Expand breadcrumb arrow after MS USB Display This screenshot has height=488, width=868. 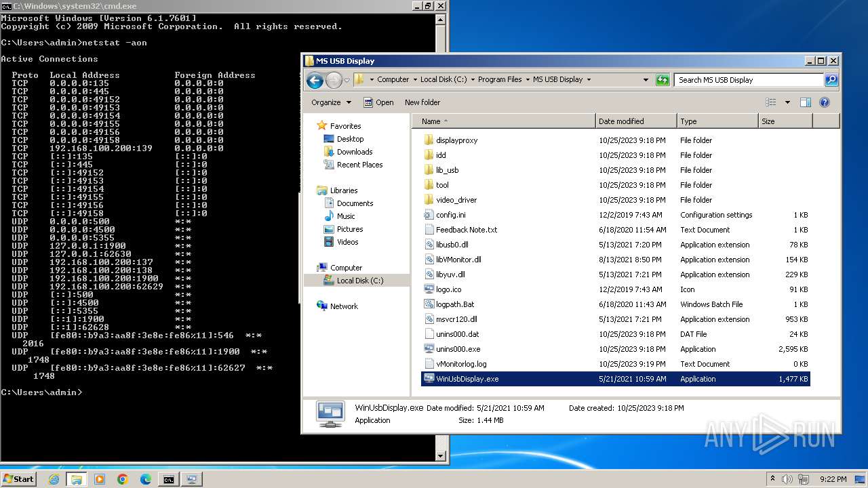(589, 79)
